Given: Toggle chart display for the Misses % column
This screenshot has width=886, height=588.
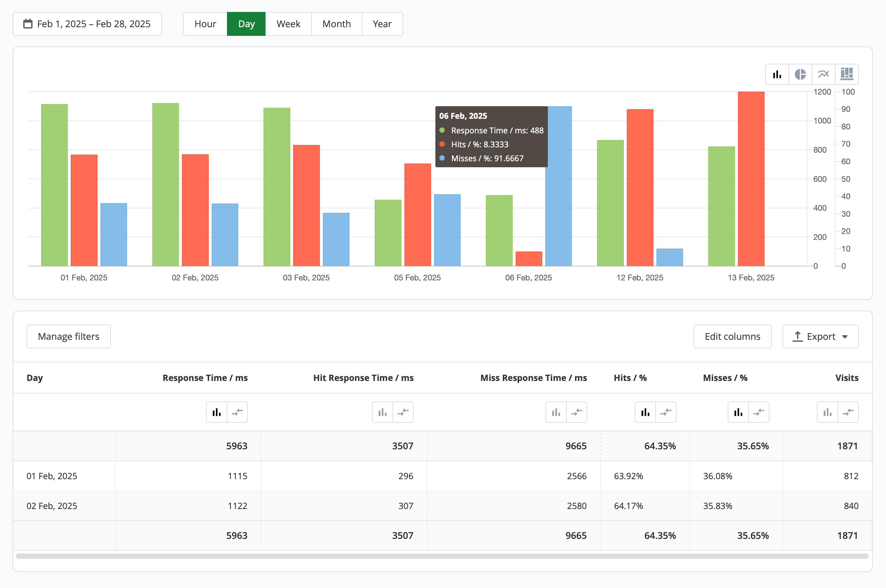Looking at the screenshot, I should point(738,412).
